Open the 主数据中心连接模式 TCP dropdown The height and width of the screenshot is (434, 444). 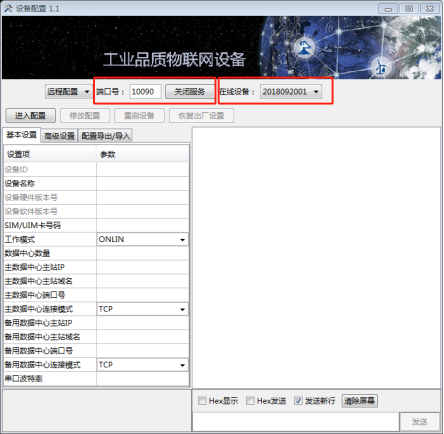click(x=142, y=309)
